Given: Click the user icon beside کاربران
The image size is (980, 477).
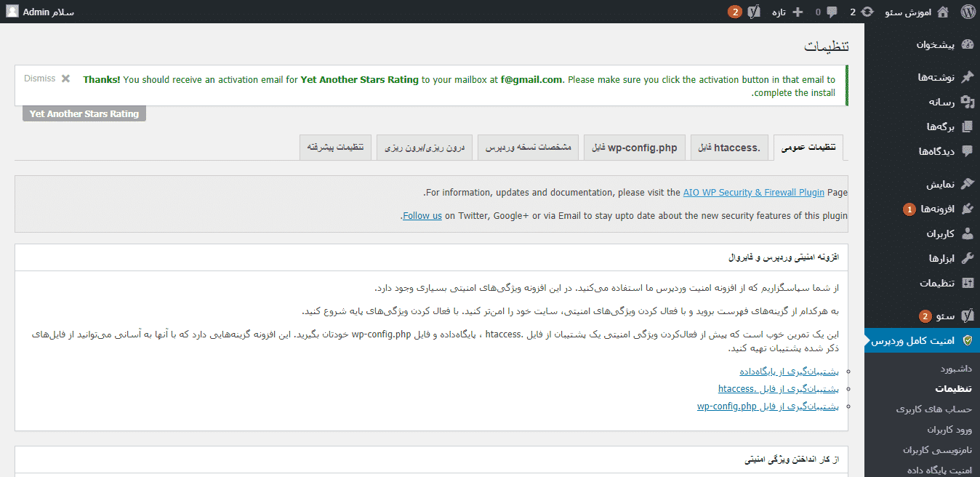Looking at the screenshot, I should click(967, 233).
